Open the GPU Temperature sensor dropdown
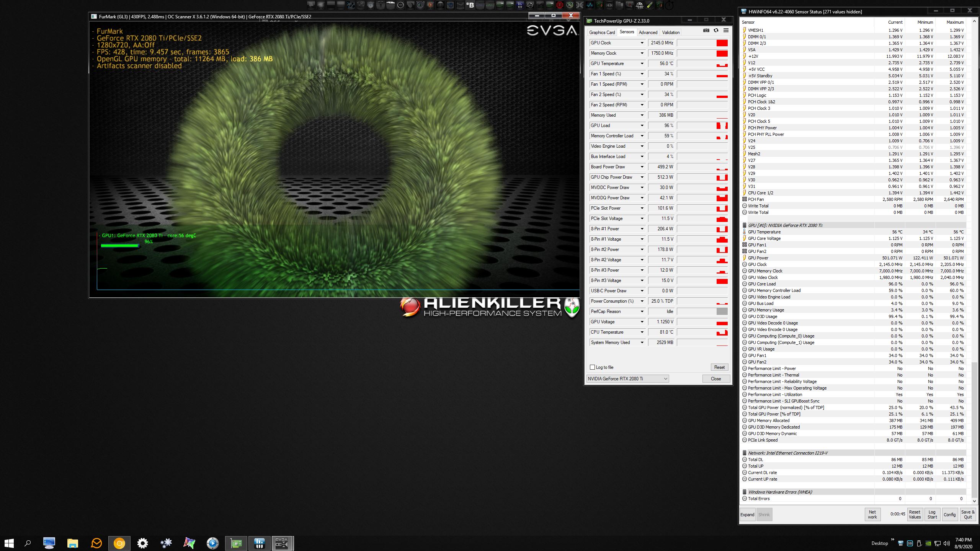The image size is (980, 551). click(642, 64)
